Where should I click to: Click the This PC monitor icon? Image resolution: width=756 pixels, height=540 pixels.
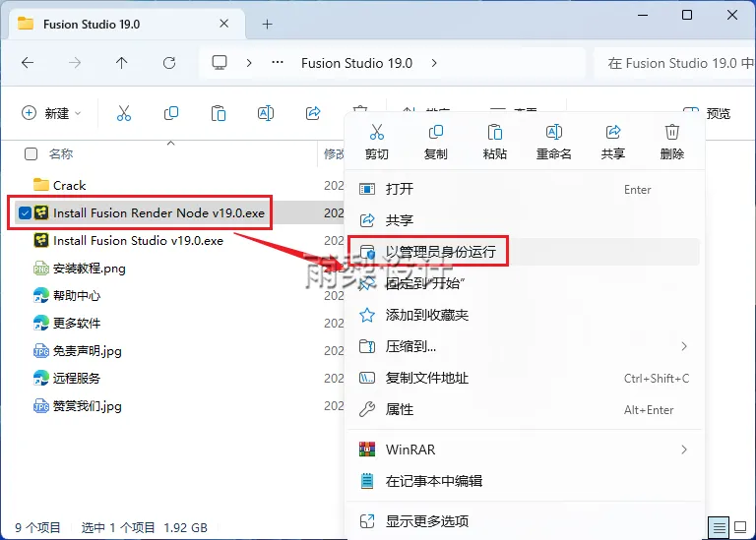(220, 63)
